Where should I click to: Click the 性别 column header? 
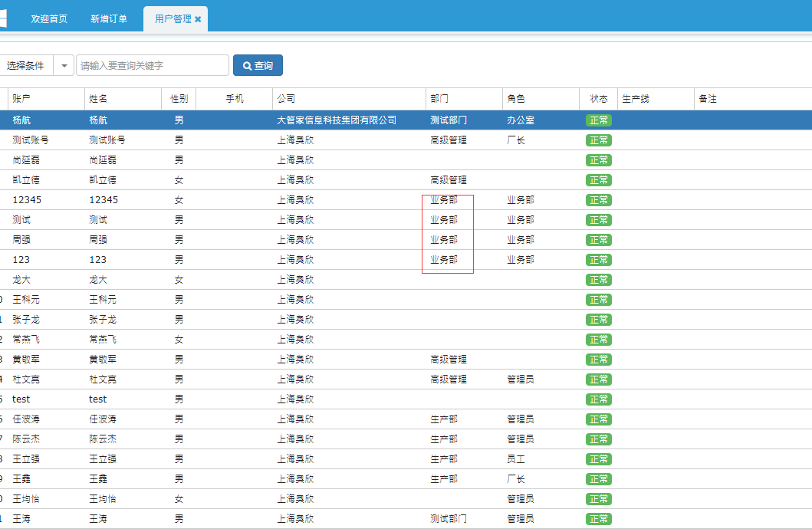coord(179,99)
